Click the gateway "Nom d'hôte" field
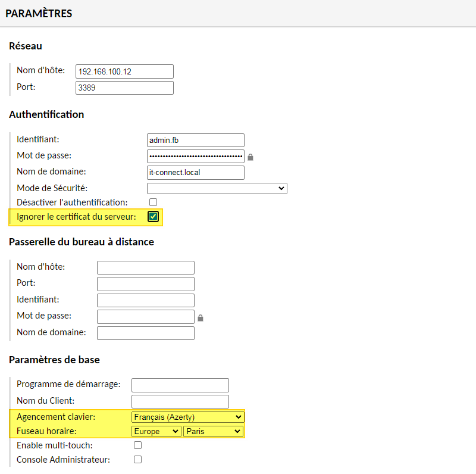The width and height of the screenshot is (476, 474). click(146, 267)
